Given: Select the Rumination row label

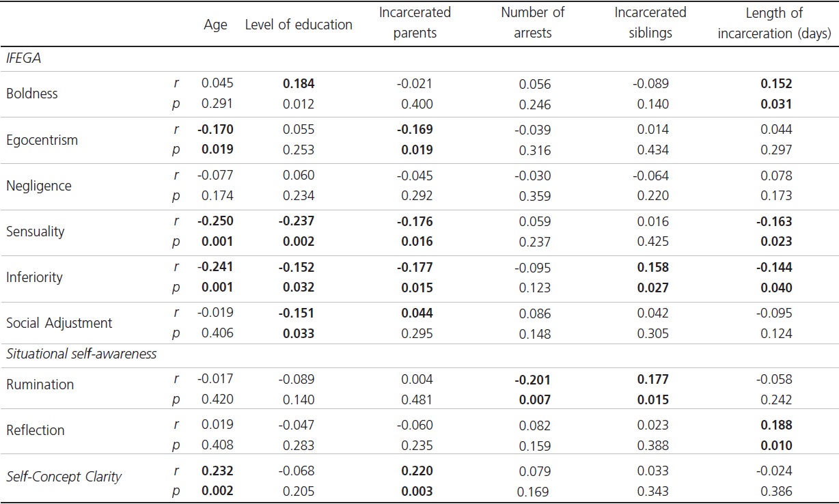Looking at the screenshot, I should point(40,384).
